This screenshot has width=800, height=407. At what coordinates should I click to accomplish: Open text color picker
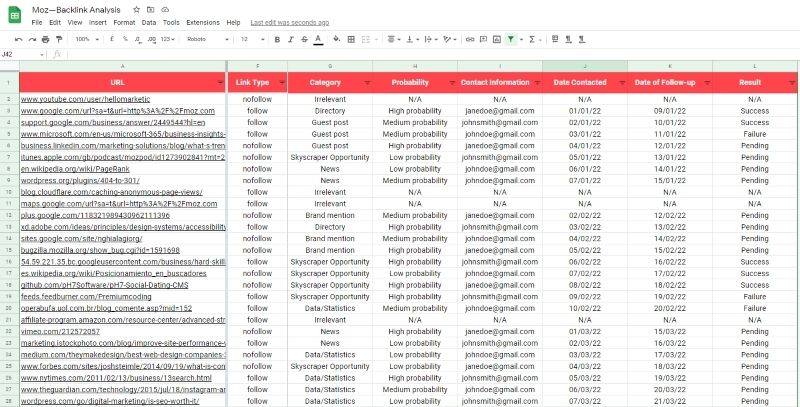point(318,39)
